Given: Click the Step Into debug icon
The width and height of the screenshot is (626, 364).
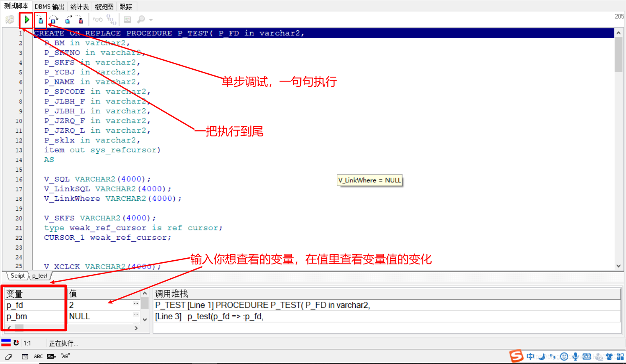Looking at the screenshot, I should 40,20.
